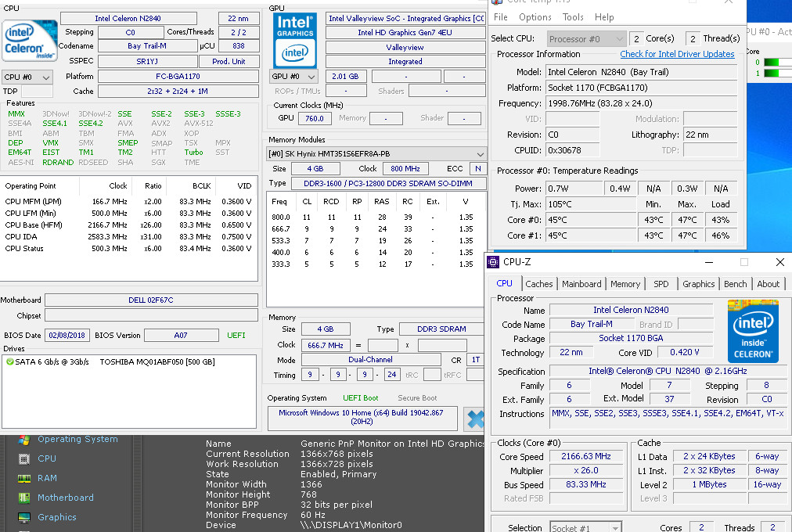Select the CPU tab in CPU-Z
Image resolution: width=792 pixels, height=532 pixels.
[504, 284]
